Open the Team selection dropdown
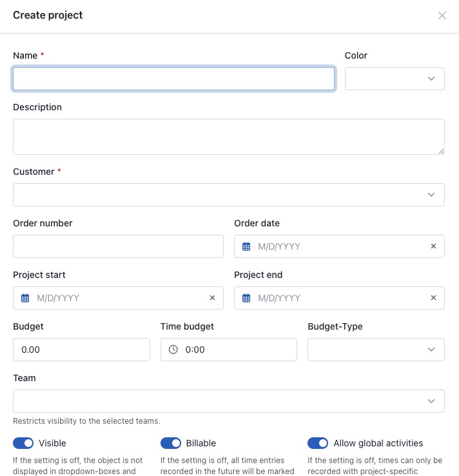The height and width of the screenshot is (476, 459). (x=229, y=401)
